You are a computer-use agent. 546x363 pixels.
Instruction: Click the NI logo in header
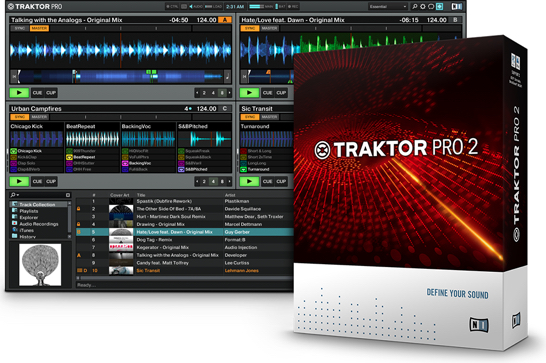click(x=457, y=7)
